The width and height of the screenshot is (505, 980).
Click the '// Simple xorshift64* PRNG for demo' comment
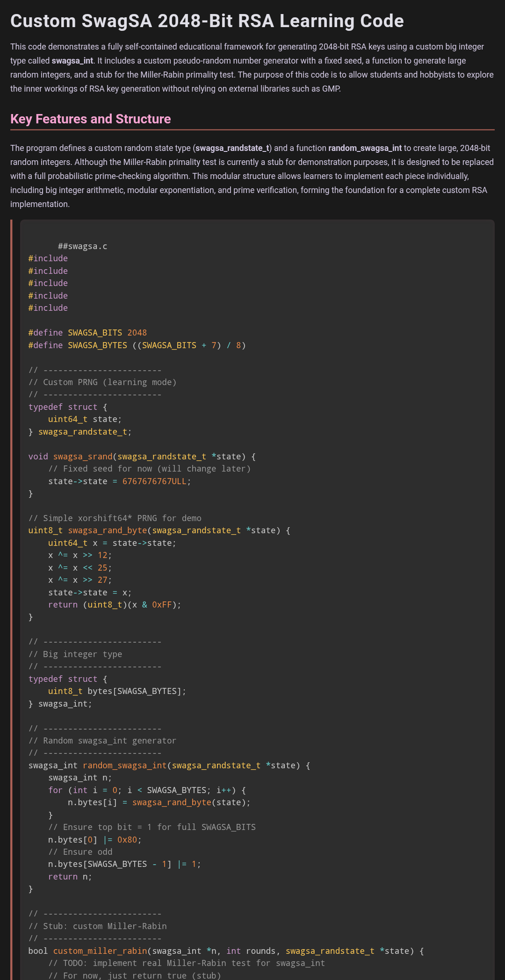tap(115, 518)
